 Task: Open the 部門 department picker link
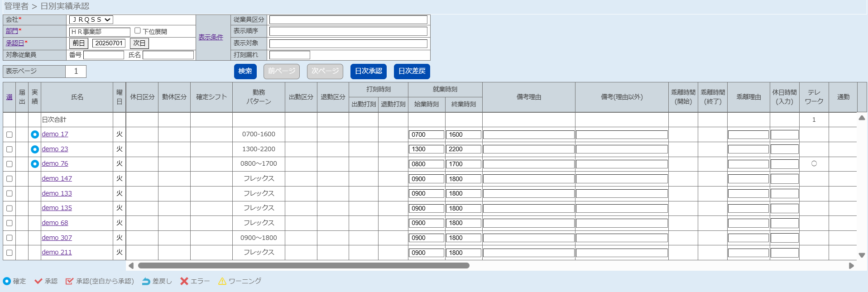click(12, 31)
